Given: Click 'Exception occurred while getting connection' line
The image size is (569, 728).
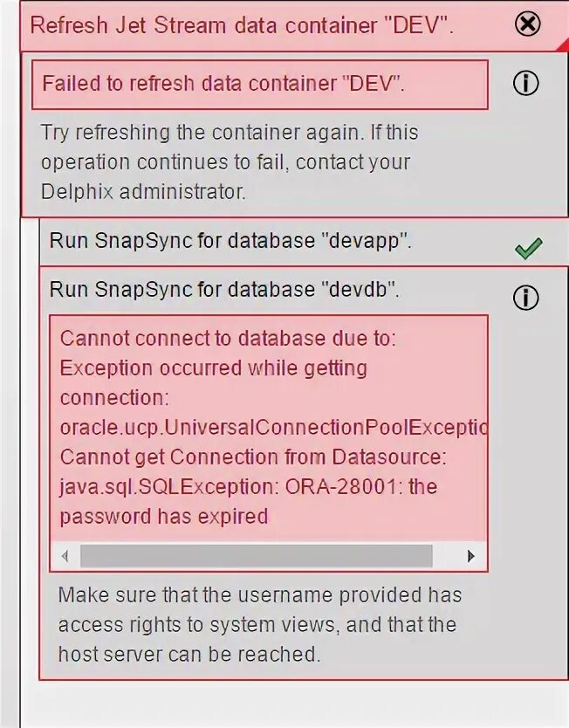Looking at the screenshot, I should click(213, 368).
